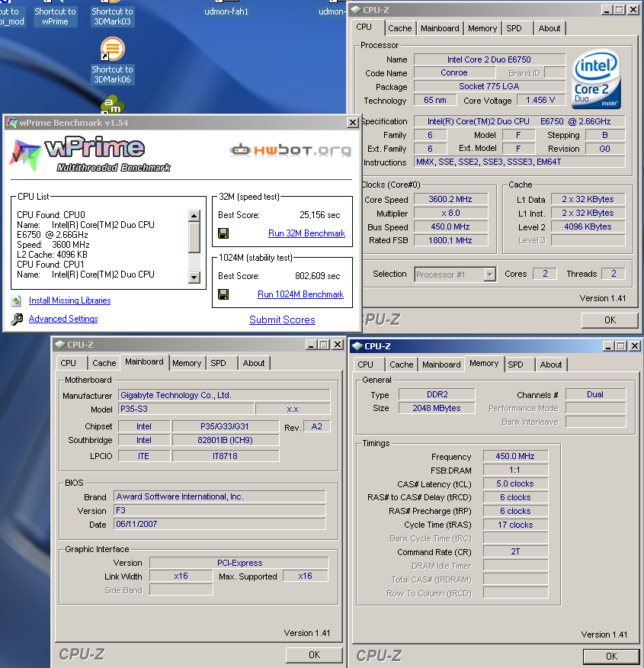Select Cache tab in Memory CPU-Z window
Screen dimensions: 644x668
401,365
